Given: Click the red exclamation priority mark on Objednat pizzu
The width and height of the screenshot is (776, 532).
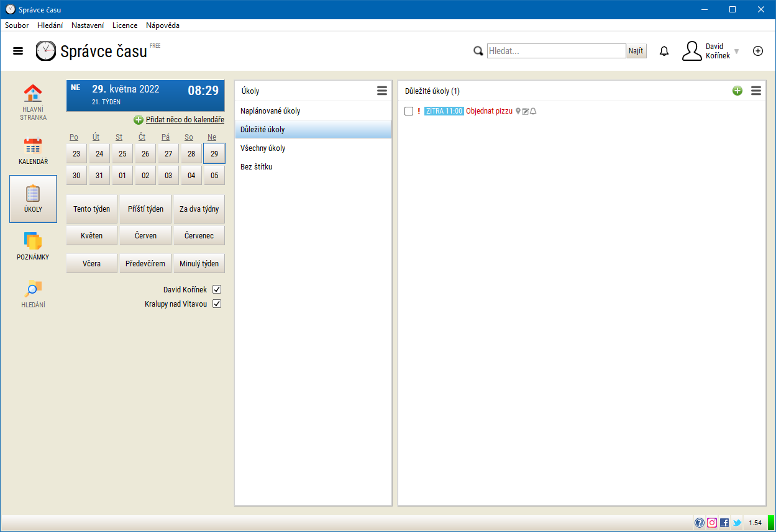Looking at the screenshot, I should coord(419,111).
